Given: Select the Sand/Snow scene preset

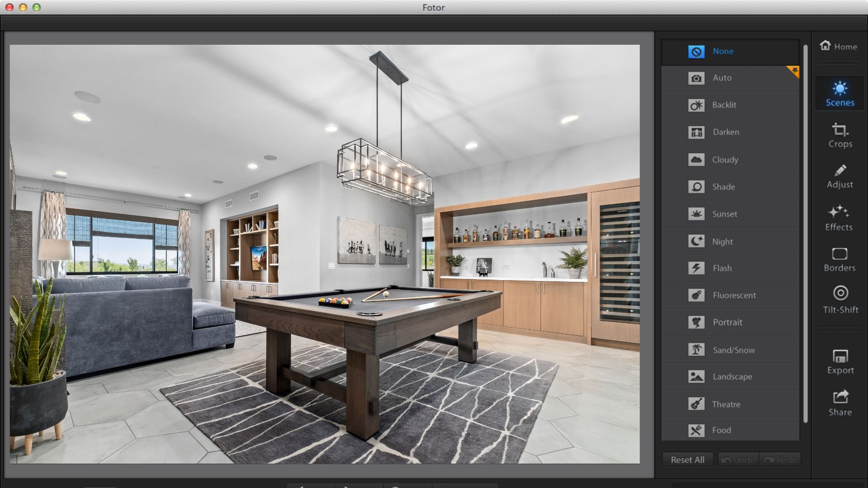Looking at the screenshot, I should click(733, 350).
